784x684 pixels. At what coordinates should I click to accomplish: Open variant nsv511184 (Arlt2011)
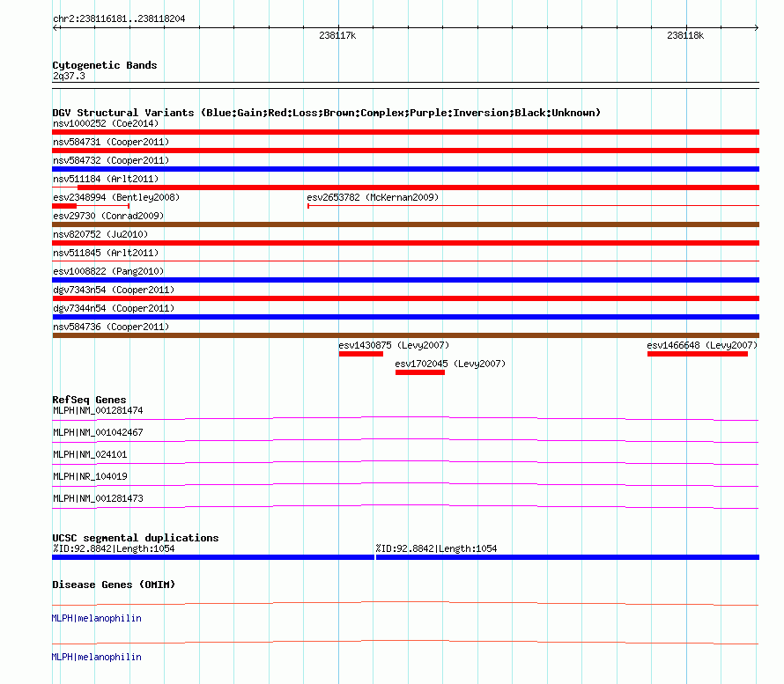(106, 179)
